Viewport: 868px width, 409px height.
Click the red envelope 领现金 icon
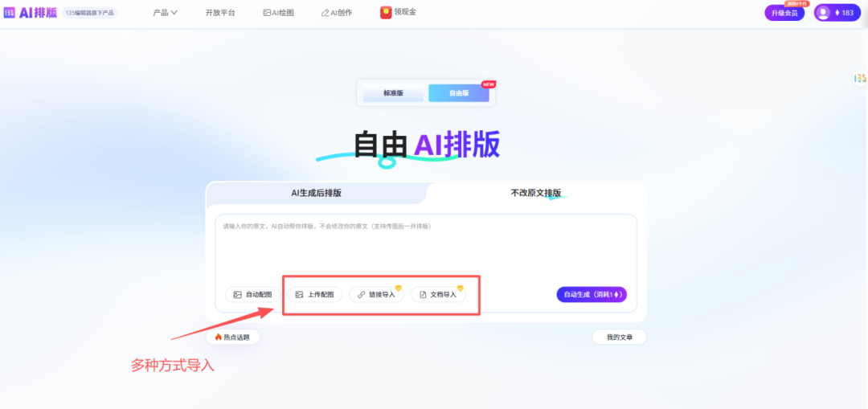pos(386,12)
